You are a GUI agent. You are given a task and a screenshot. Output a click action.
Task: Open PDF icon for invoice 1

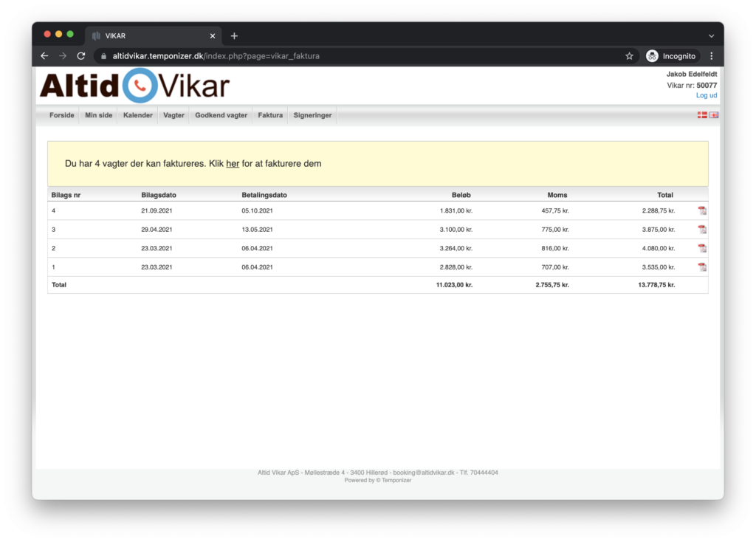tap(702, 267)
